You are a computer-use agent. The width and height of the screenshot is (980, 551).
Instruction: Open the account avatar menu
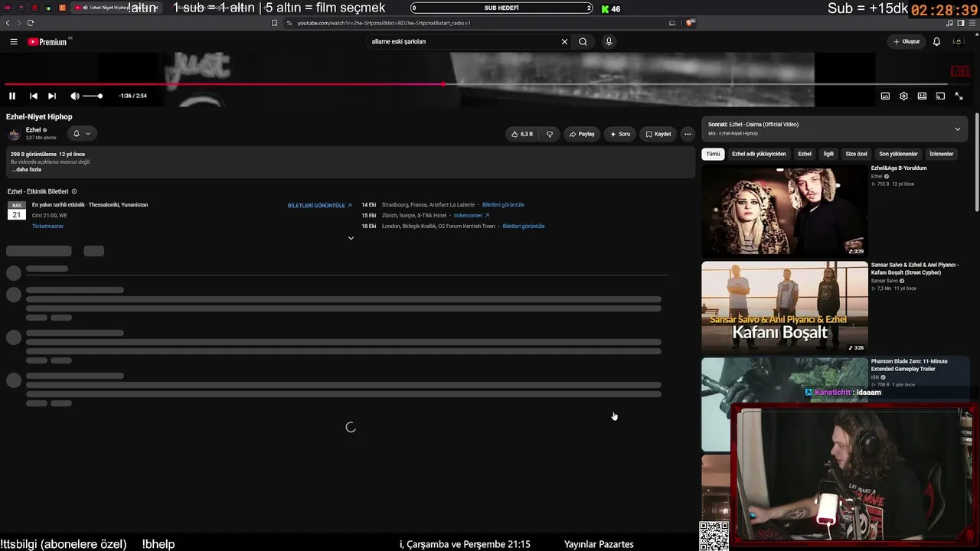[x=958, y=42]
